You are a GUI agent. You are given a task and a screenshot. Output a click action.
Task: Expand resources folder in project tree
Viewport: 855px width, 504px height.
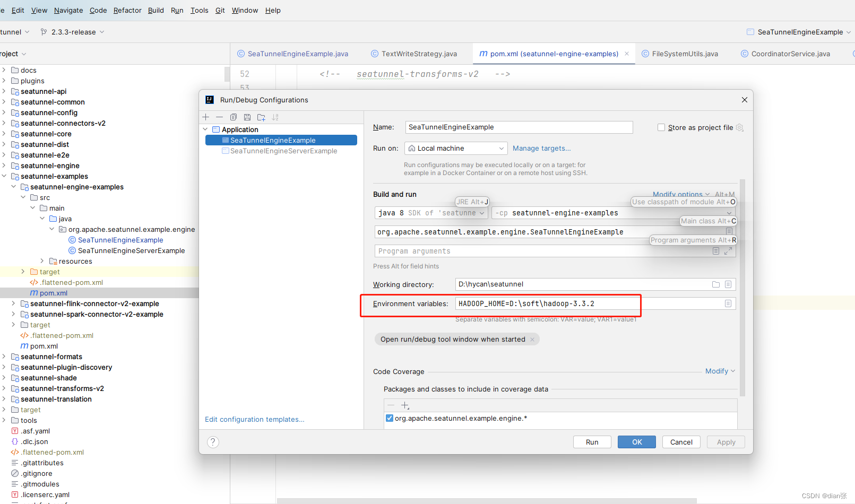click(x=42, y=261)
